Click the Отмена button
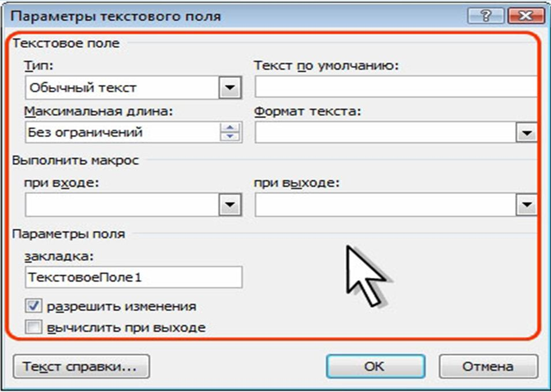Screen dimensions: 551x392 (488, 367)
